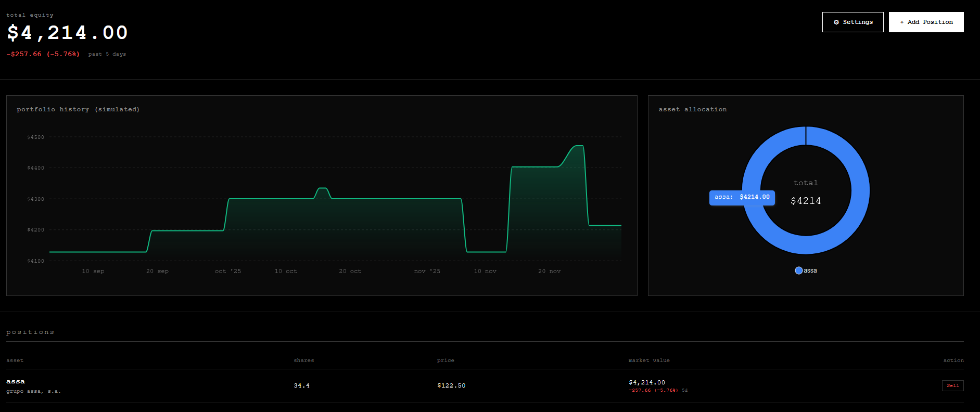Click the $4500 y-axis label
The width and height of the screenshot is (980, 412).
pyautogui.click(x=36, y=137)
